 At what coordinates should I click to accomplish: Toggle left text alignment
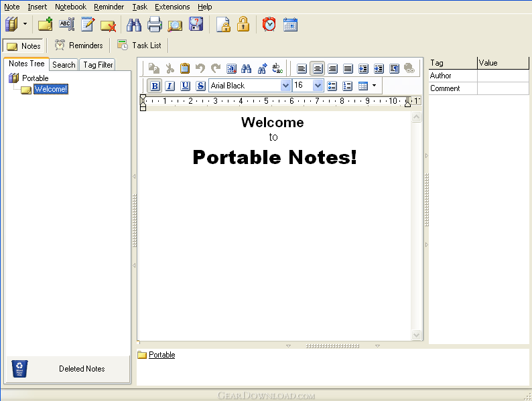point(302,69)
